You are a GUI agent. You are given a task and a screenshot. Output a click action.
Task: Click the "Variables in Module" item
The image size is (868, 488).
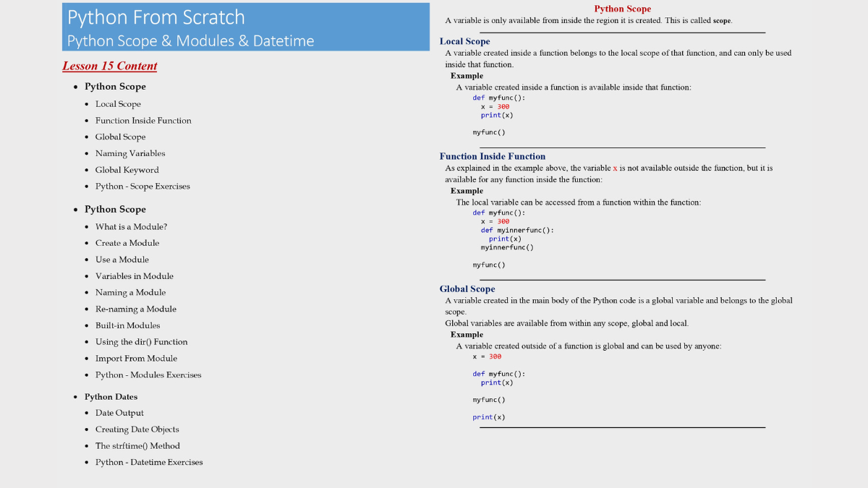pyautogui.click(x=135, y=276)
